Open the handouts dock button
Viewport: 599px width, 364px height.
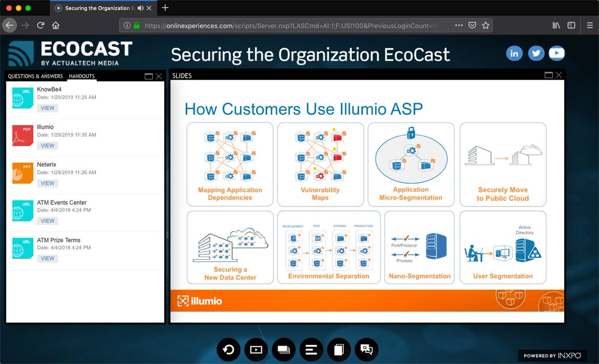click(339, 350)
